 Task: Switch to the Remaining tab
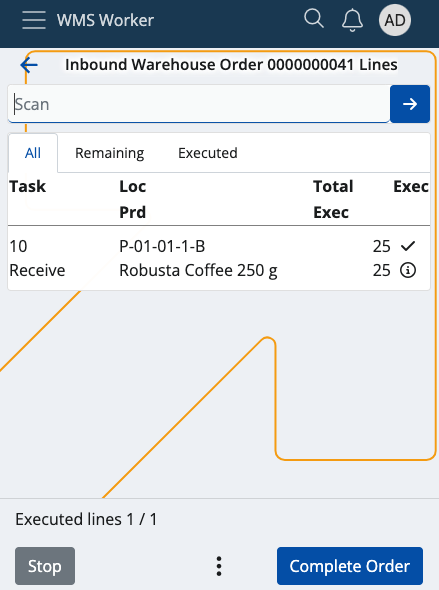tap(109, 153)
